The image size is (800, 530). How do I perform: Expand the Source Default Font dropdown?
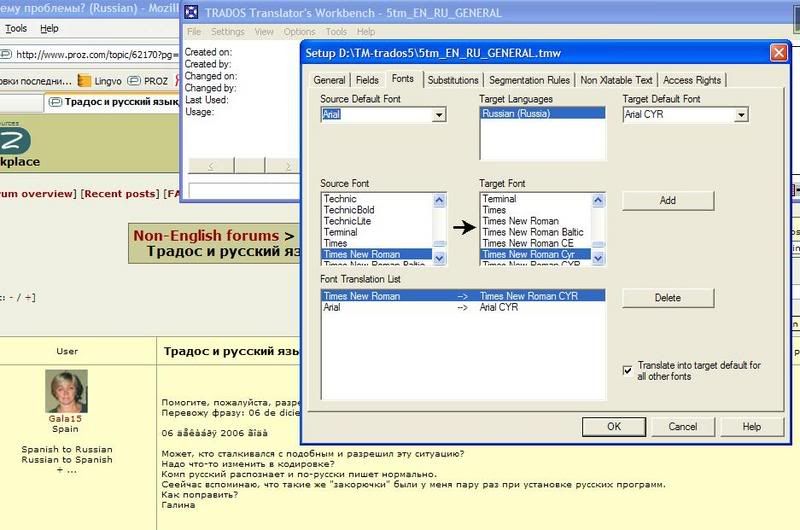tap(439, 115)
